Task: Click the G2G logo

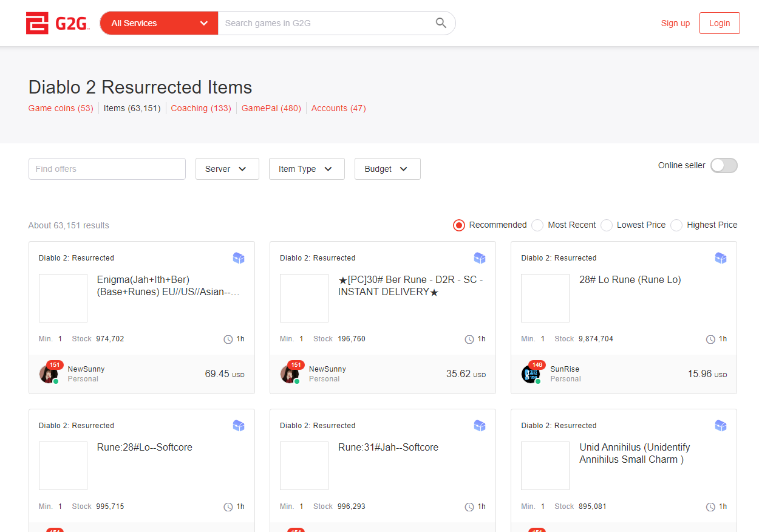Action: (x=58, y=23)
